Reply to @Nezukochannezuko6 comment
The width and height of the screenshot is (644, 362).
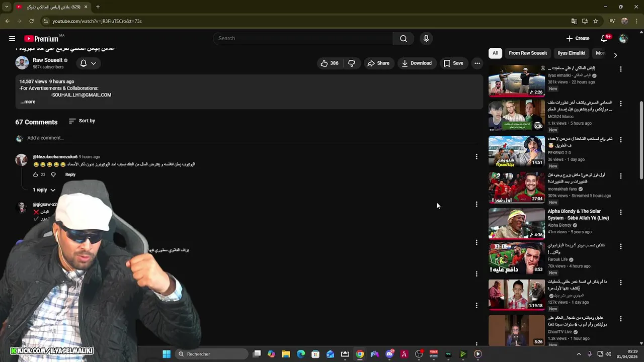coord(70,174)
